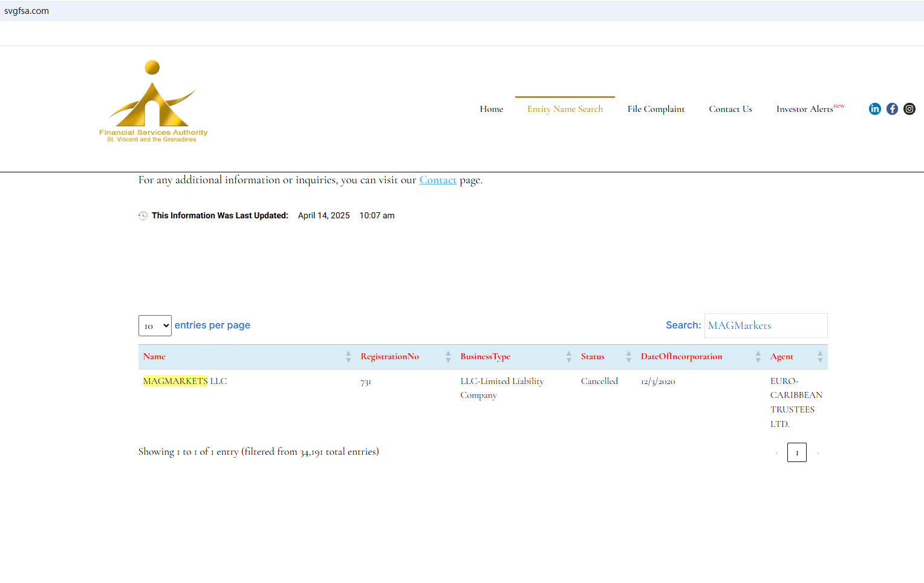Sort by RegistrationNo column arrows
924x583 pixels.
[448, 357]
